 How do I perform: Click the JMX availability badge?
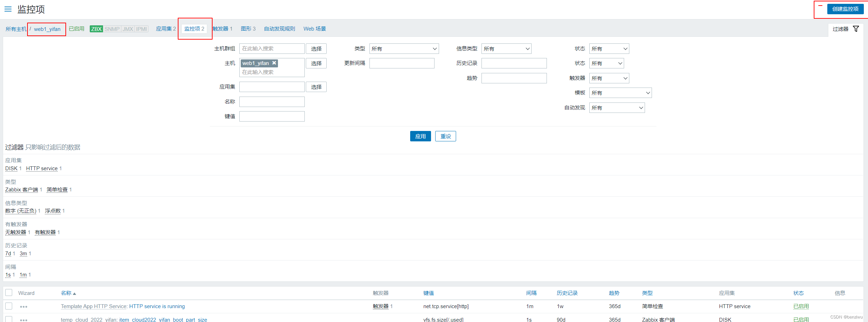(128, 29)
